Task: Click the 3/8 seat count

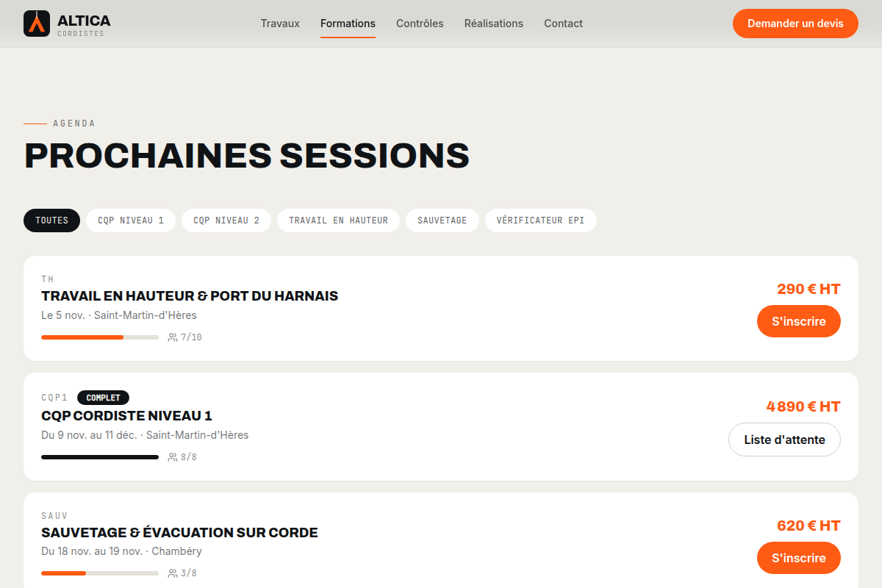Action: pos(189,573)
